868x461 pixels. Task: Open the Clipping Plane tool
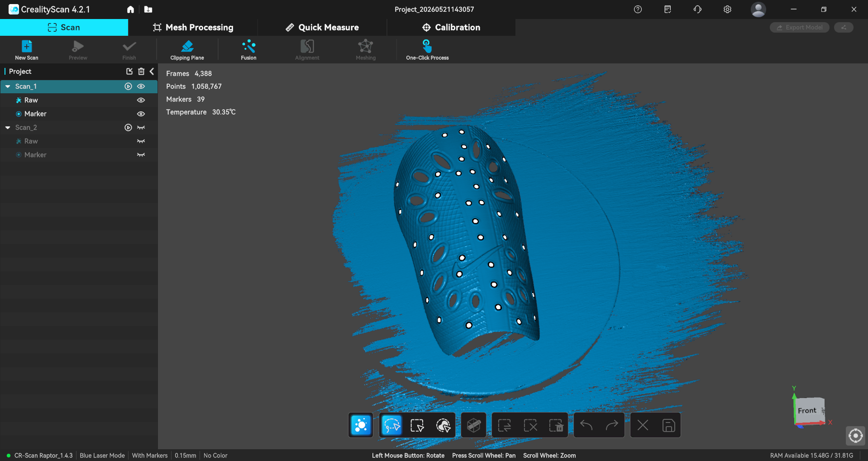pos(187,50)
